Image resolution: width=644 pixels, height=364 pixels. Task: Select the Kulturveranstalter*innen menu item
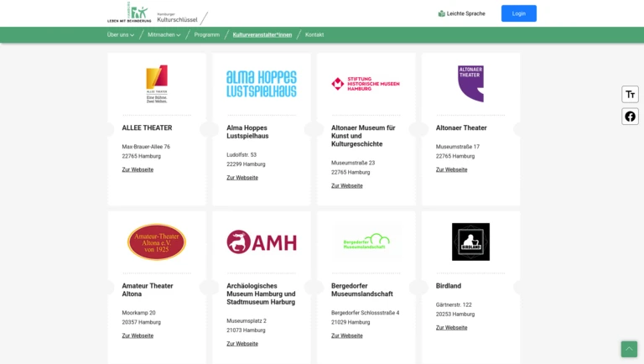[x=262, y=35]
